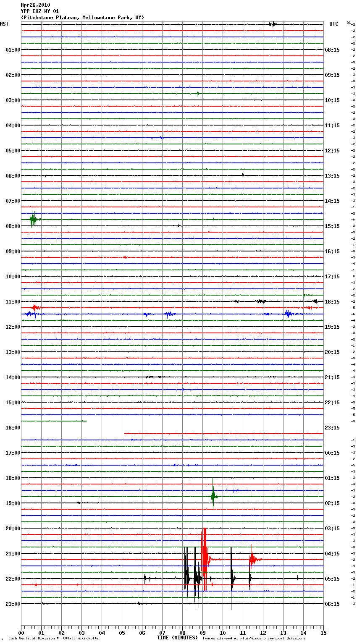Viewport: 357px width, 644px height.
Task: Click the 20:15 UTC time label
Action: coord(332,352)
